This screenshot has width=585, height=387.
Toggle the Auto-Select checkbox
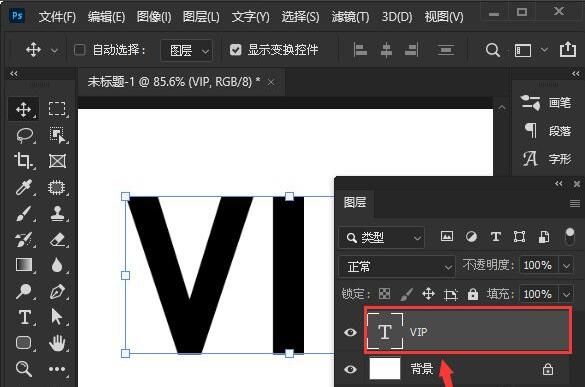coord(79,50)
